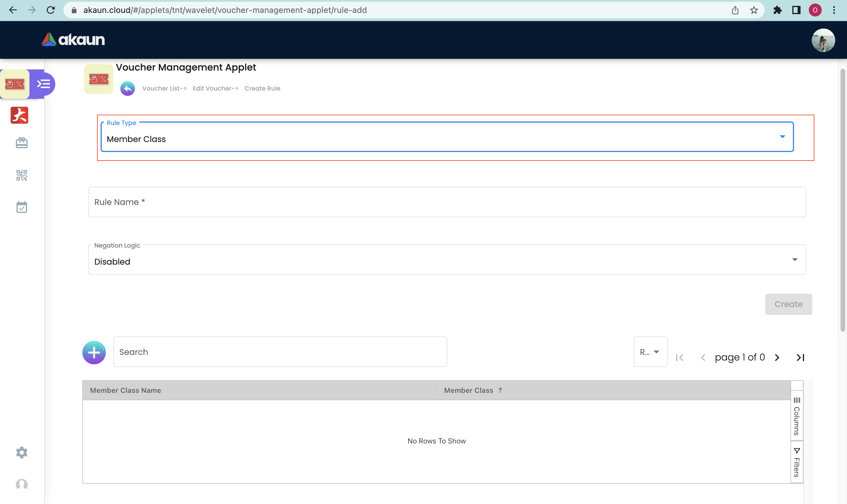Screen dimensions: 847x504
Task: Click the round back arrow button
Action: [x=127, y=89]
